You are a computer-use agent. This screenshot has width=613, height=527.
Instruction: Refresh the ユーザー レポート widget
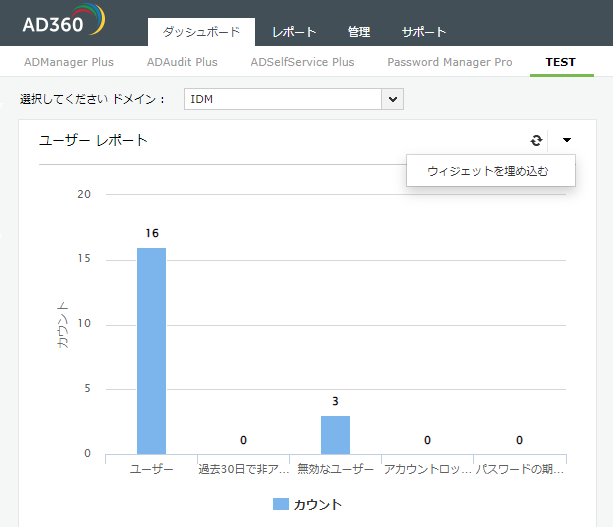536,141
